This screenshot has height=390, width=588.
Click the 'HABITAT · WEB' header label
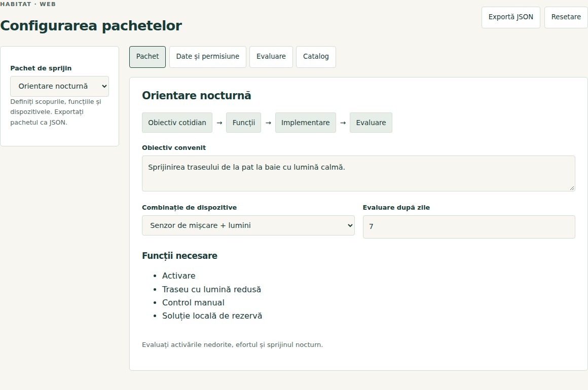click(28, 4)
